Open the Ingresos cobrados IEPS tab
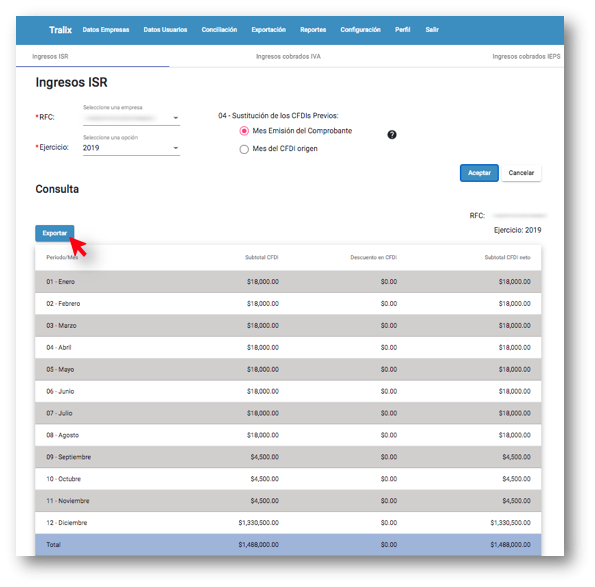 [526, 57]
